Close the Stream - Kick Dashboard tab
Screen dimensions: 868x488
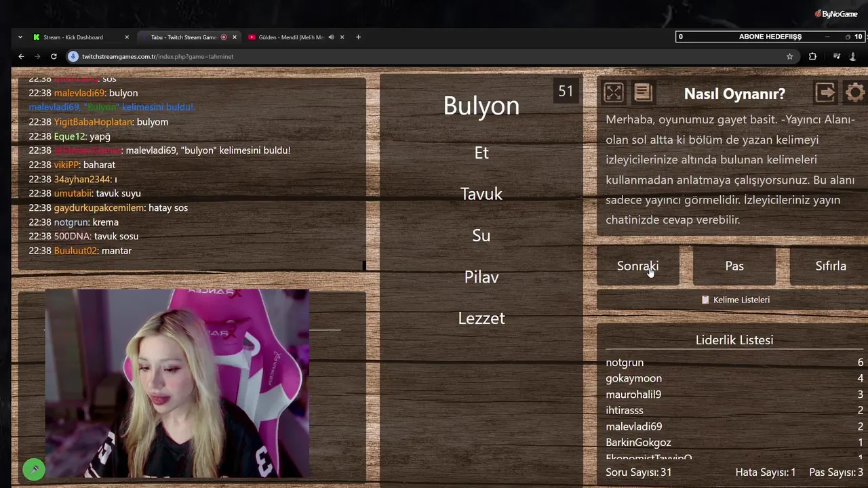pos(127,37)
